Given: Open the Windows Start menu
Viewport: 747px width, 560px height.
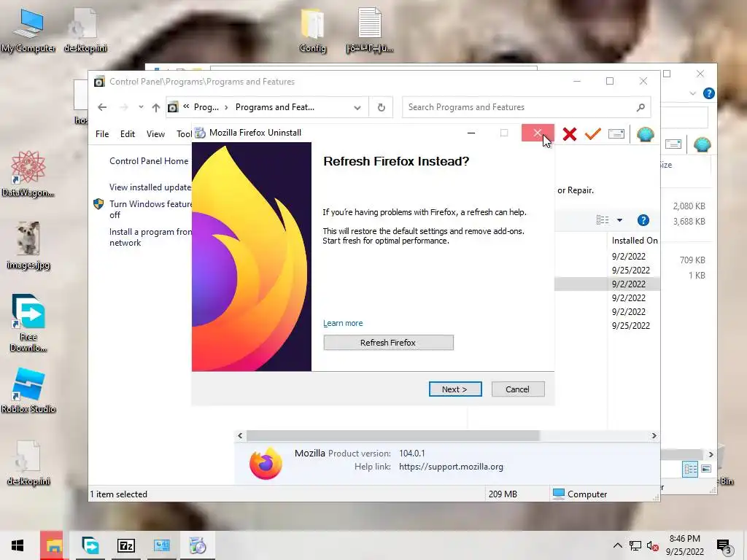Looking at the screenshot, I should (18, 545).
